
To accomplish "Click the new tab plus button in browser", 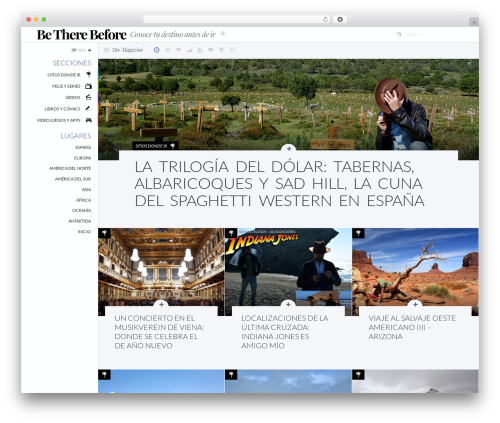I will tap(474, 22).
